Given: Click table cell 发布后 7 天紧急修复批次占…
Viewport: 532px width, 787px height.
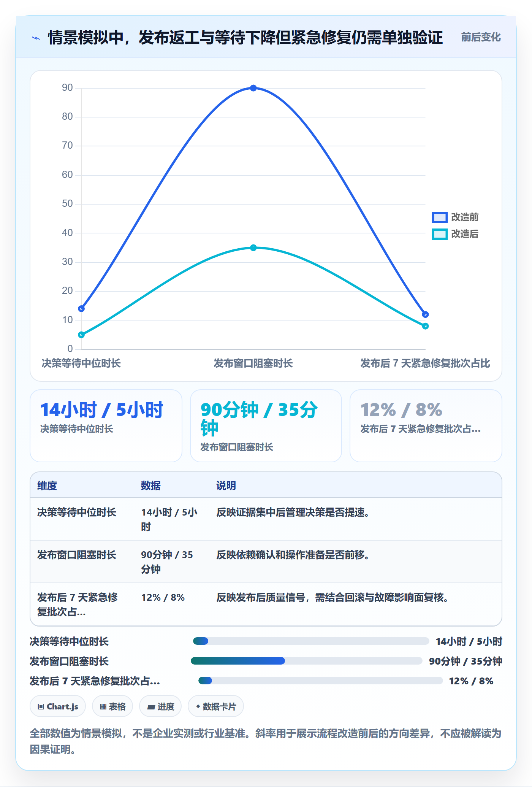Looking at the screenshot, I should pos(78,605).
